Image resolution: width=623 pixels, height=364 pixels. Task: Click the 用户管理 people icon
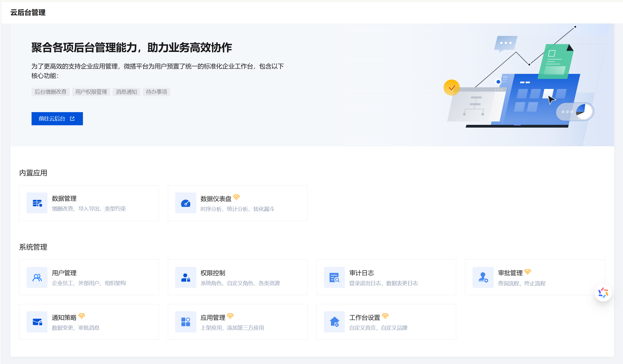(x=37, y=278)
